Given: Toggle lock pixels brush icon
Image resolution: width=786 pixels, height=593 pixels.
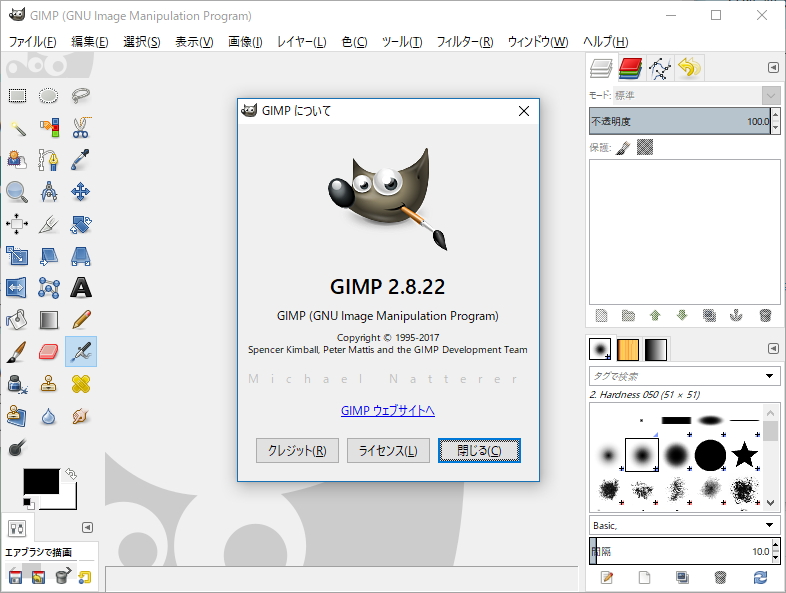Looking at the screenshot, I should click(623, 148).
